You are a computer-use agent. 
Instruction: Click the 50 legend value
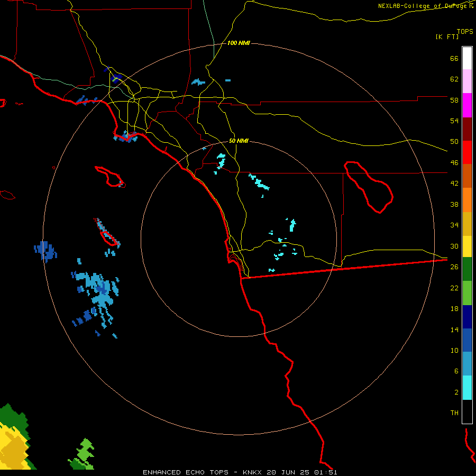(x=454, y=142)
